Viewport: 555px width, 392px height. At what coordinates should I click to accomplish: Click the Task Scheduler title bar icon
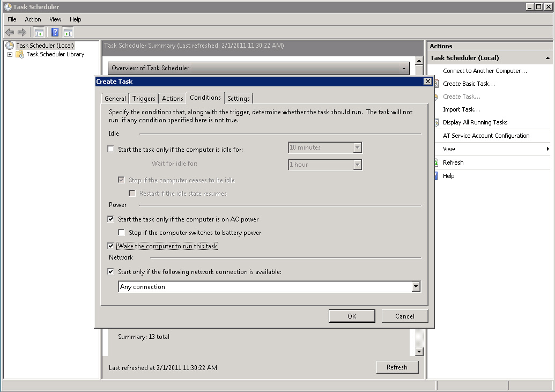tap(8, 7)
